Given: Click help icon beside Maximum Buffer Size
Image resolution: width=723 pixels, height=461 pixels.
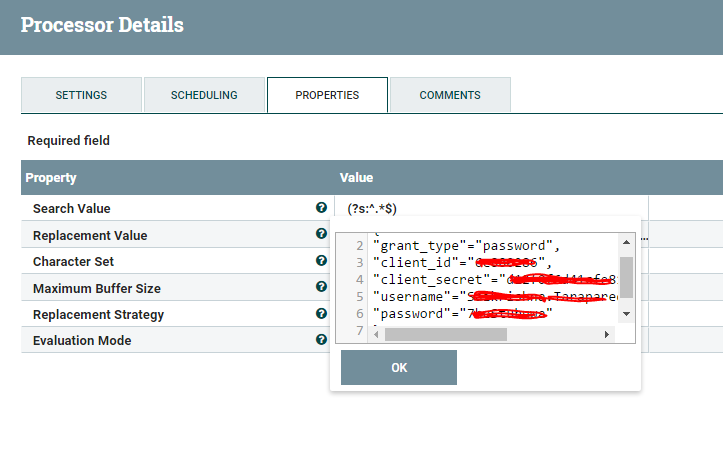Looking at the screenshot, I should click(x=321, y=287).
